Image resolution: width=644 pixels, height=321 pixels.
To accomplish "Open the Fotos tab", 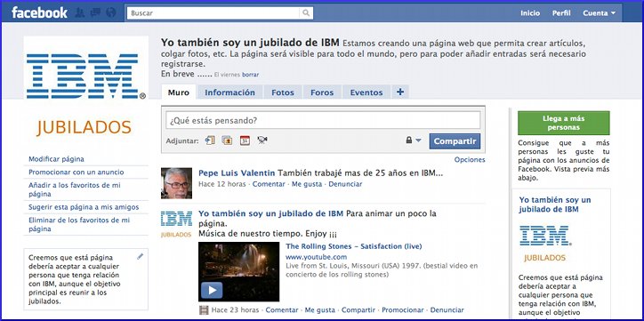I will point(283,92).
